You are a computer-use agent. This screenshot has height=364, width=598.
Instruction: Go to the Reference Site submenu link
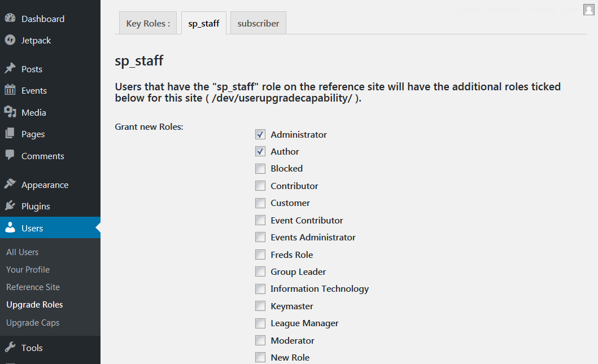[x=33, y=287]
